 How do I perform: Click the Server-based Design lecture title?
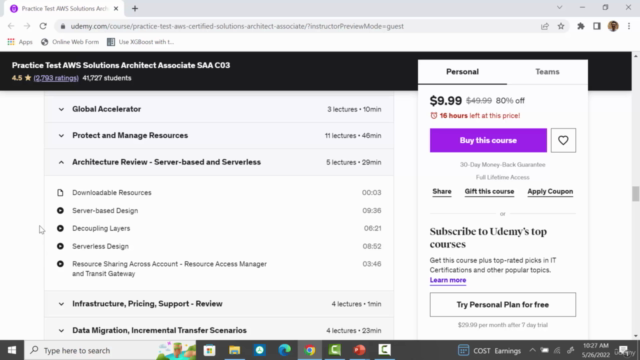click(105, 211)
